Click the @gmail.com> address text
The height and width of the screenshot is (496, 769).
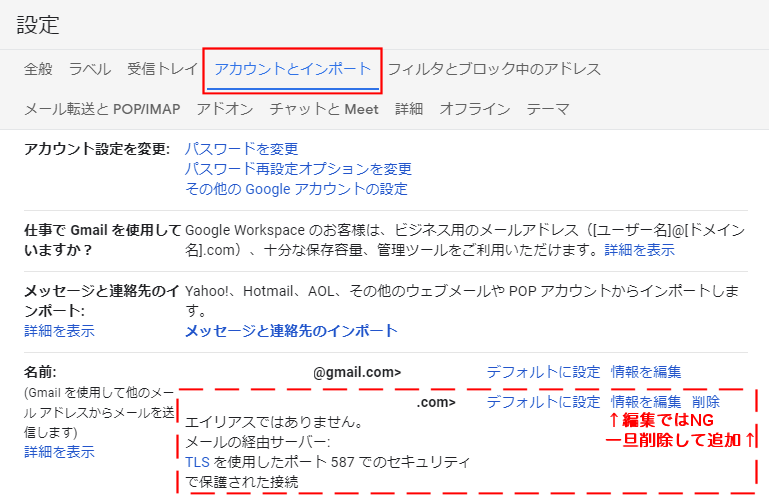point(357,372)
